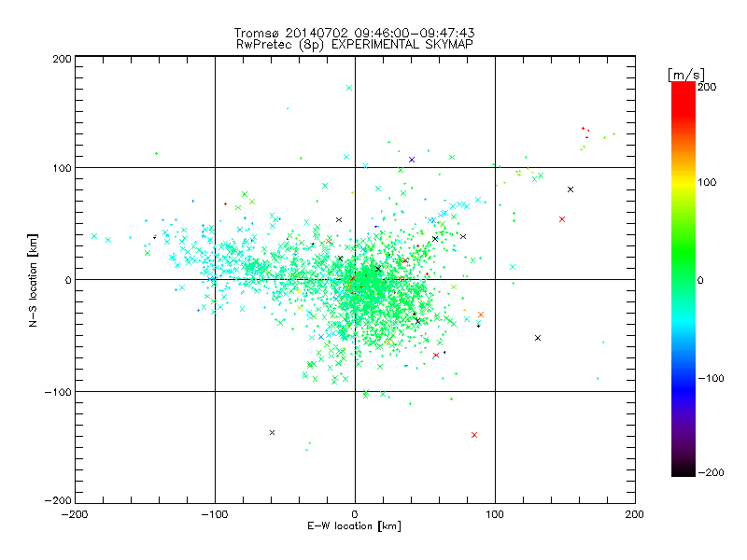
Task: Select the y-axis '100' tick label
Action: point(62,168)
